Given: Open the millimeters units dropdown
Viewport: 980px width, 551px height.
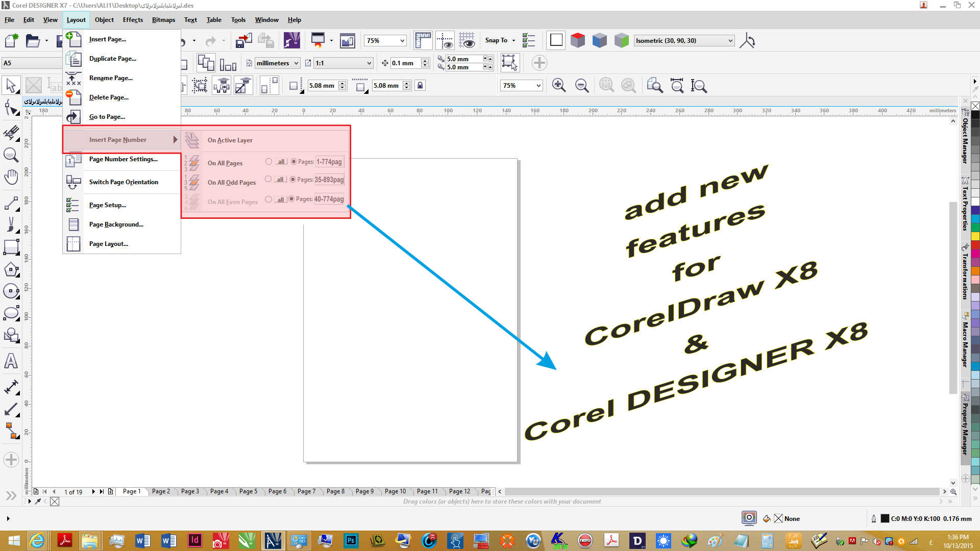Looking at the screenshot, I should pyautogui.click(x=296, y=63).
